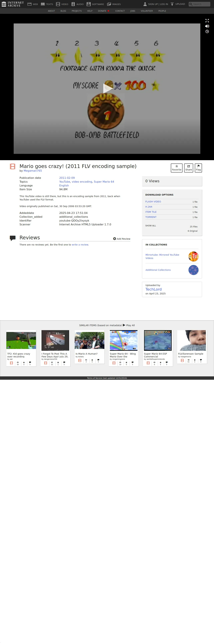The height and width of the screenshot is (644, 214).
Task: Click Add Review with the plus icon
Action: pyautogui.click(x=122, y=239)
